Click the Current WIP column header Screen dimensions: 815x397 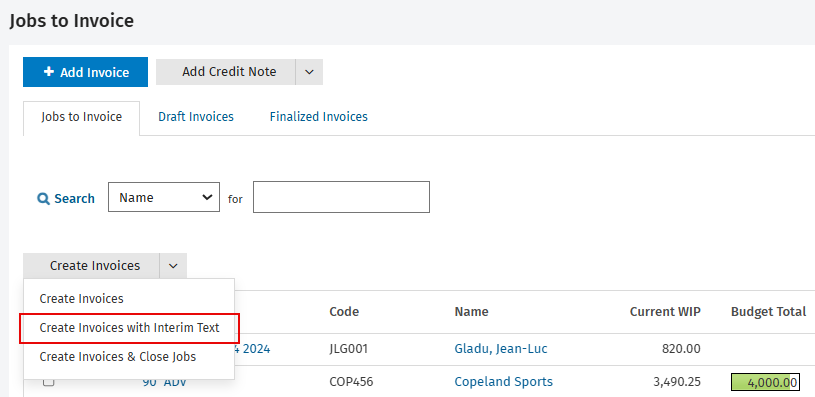coord(665,312)
